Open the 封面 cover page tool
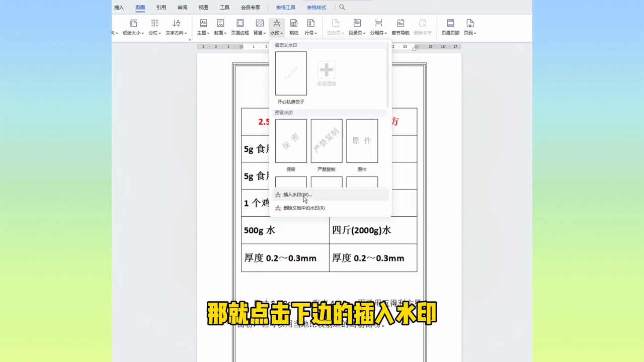 click(x=220, y=28)
